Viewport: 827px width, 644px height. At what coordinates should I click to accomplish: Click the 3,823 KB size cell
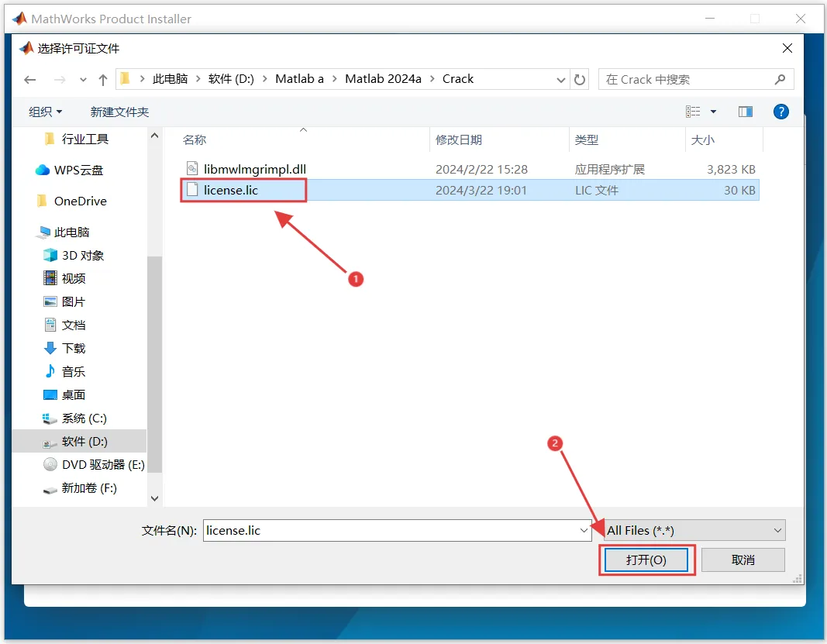731,169
